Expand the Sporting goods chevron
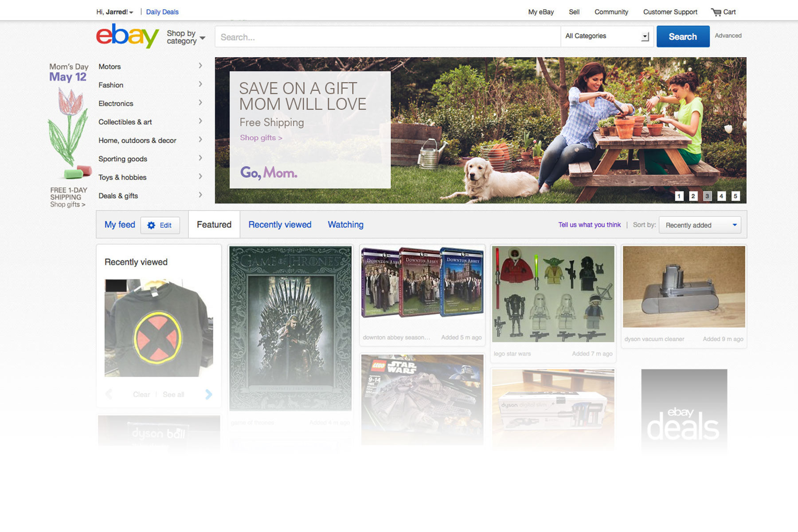The image size is (798, 532). 200,158
